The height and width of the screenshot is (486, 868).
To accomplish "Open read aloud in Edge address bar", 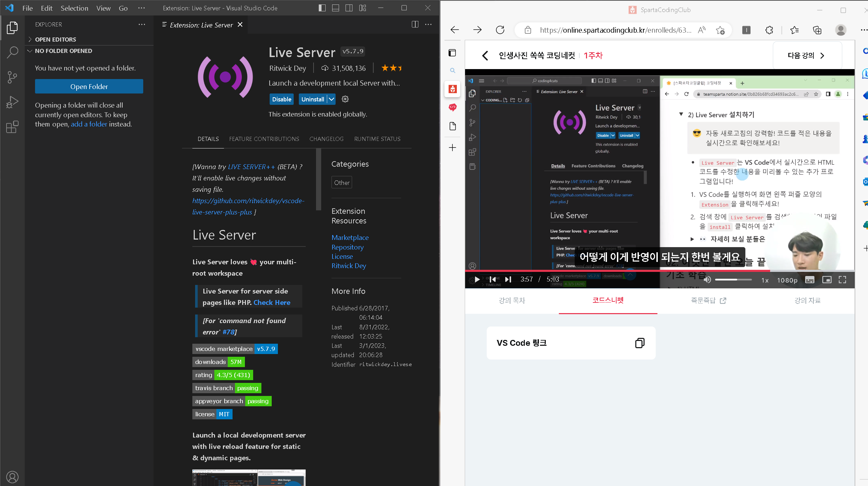I will coord(702,30).
